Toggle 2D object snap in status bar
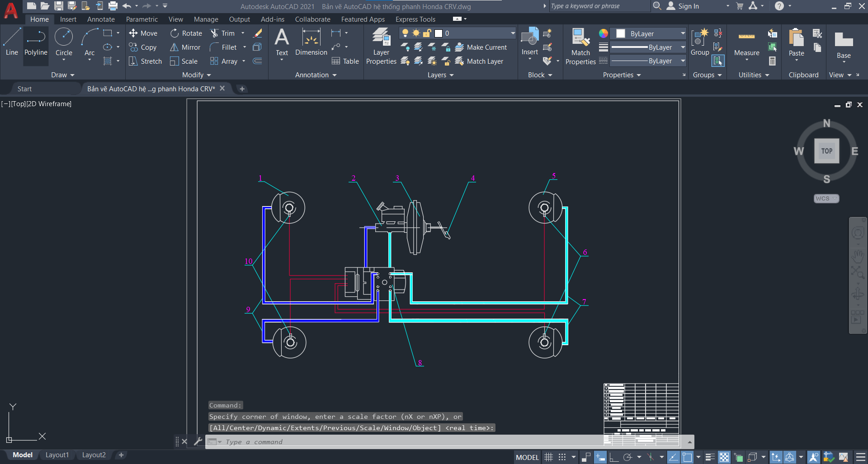 pos(687,457)
